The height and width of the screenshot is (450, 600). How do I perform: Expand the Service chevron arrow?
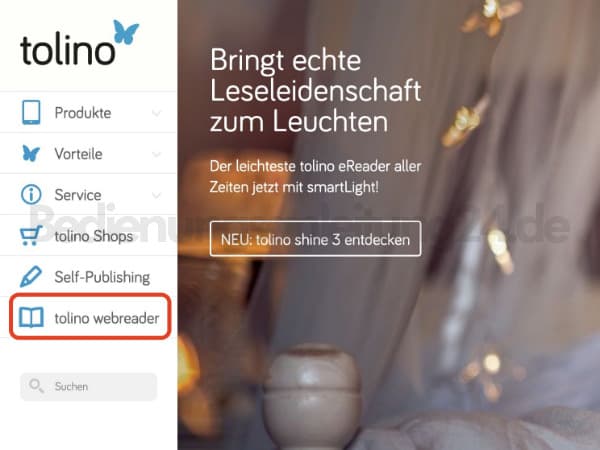pyautogui.click(x=156, y=195)
